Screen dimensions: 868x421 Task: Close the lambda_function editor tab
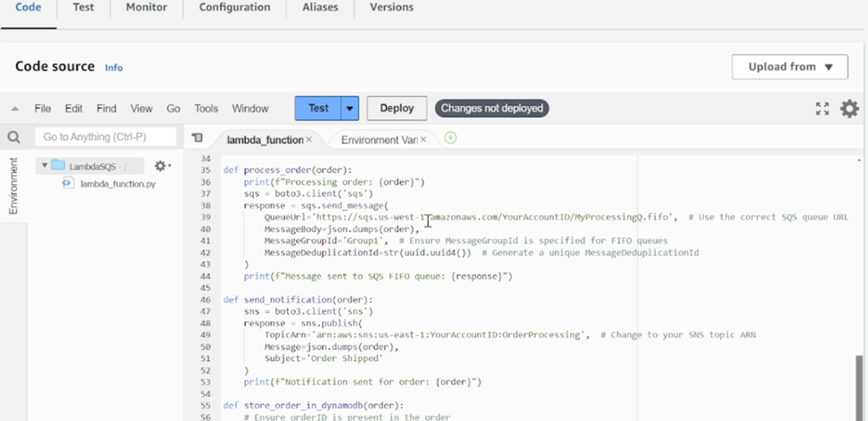click(309, 140)
